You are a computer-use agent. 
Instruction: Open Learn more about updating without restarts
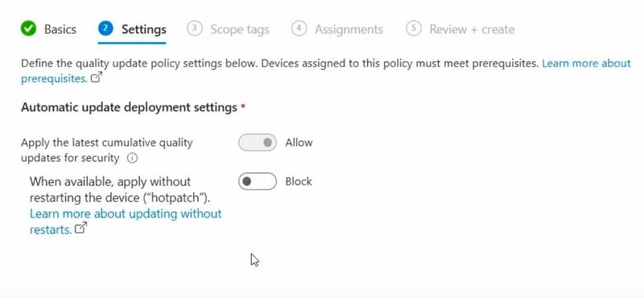(x=126, y=221)
